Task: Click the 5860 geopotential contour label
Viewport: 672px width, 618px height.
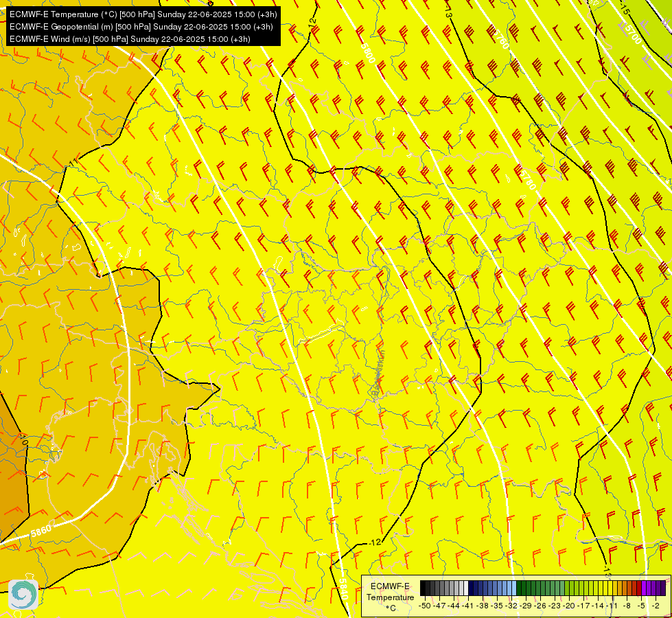Action: pos(40,531)
